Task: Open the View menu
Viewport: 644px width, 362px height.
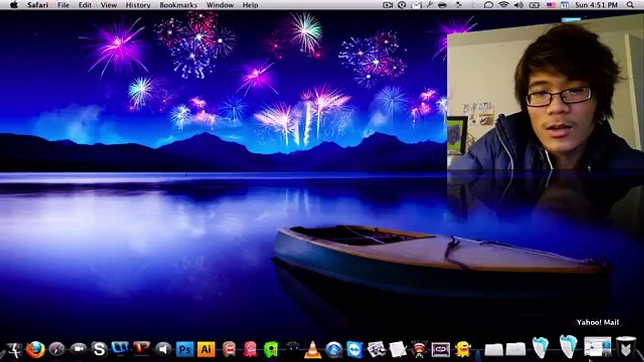Action: point(109,5)
